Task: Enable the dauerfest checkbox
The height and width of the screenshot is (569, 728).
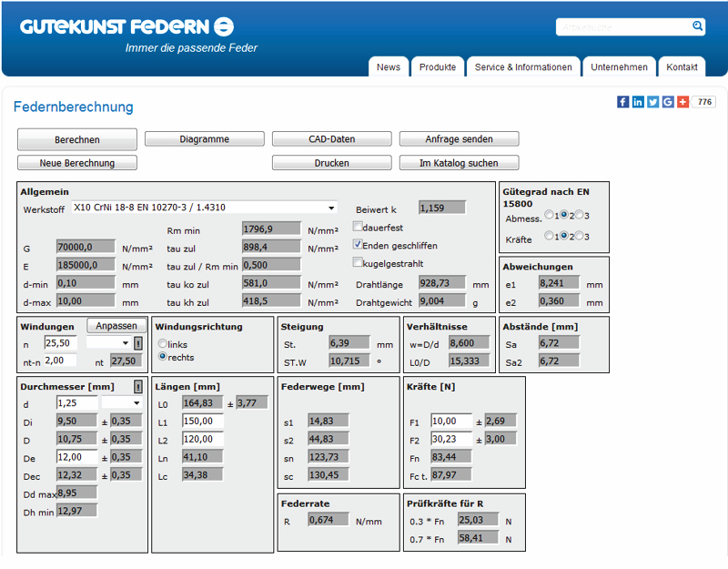Action: click(x=358, y=227)
